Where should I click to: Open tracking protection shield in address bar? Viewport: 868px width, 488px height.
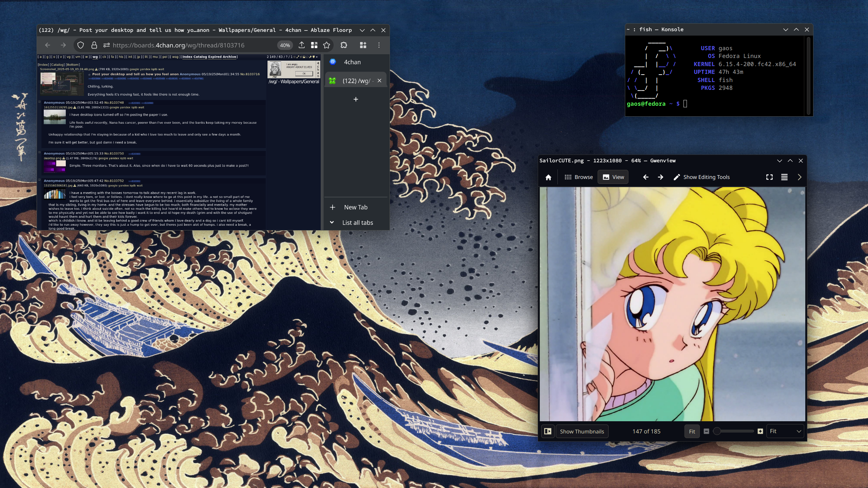[81, 45]
